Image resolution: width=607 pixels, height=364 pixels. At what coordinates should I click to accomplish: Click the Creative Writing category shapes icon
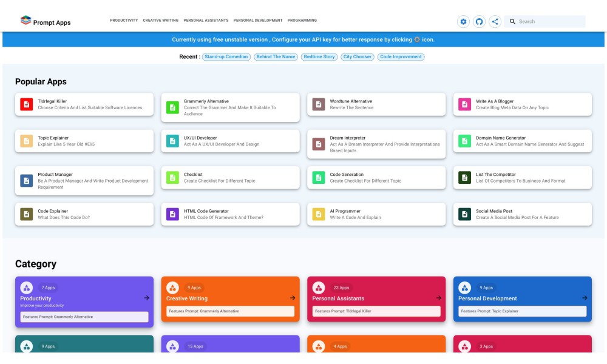point(172,288)
